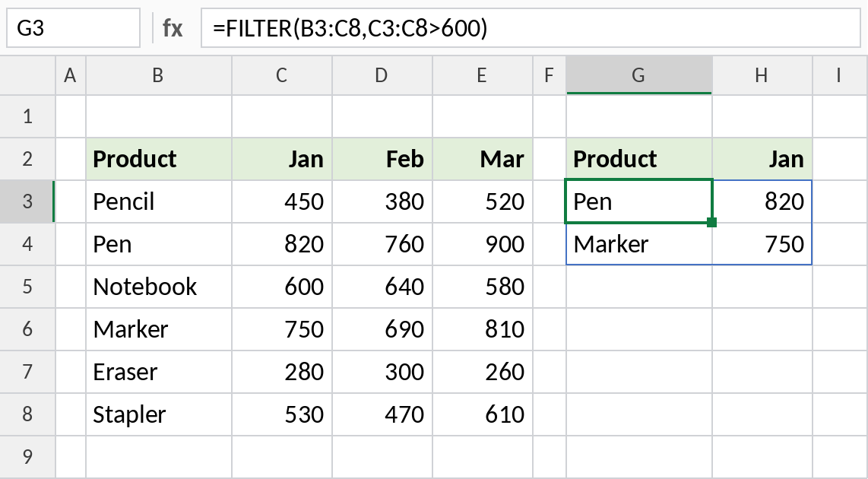Screen dimensions: 868x479
Task: Select row 2 header
Action: (x=27, y=159)
